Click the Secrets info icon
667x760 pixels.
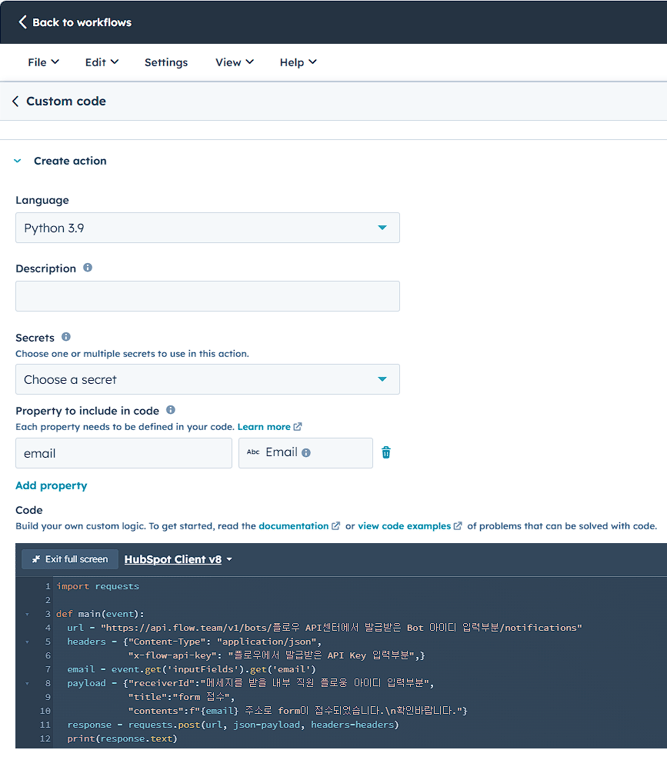66,337
